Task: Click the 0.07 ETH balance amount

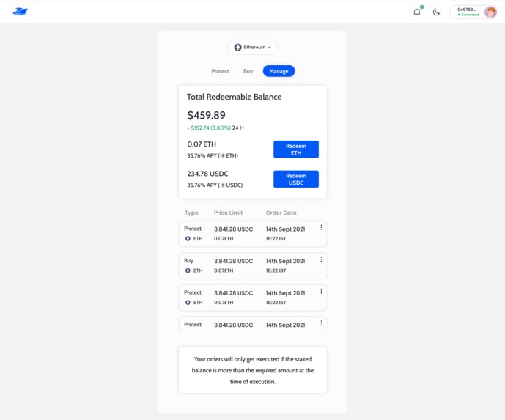Action: tap(202, 144)
